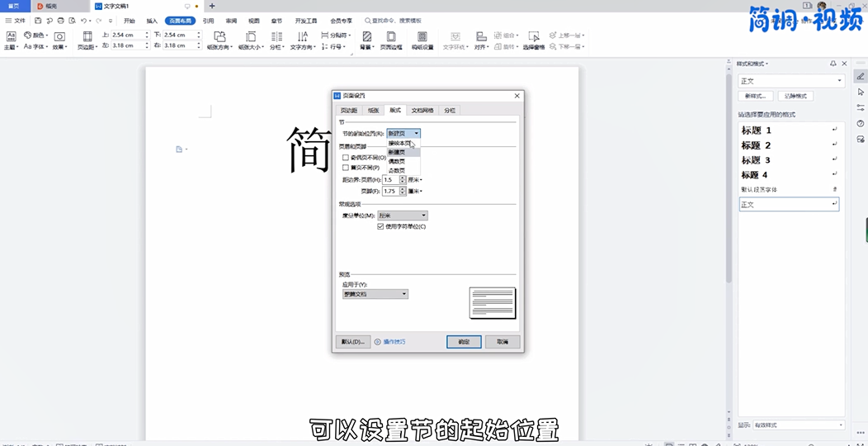Image resolution: width=868 pixels, height=446 pixels.
Task: Choose 偶数页 from the section start list
Action: 397,161
